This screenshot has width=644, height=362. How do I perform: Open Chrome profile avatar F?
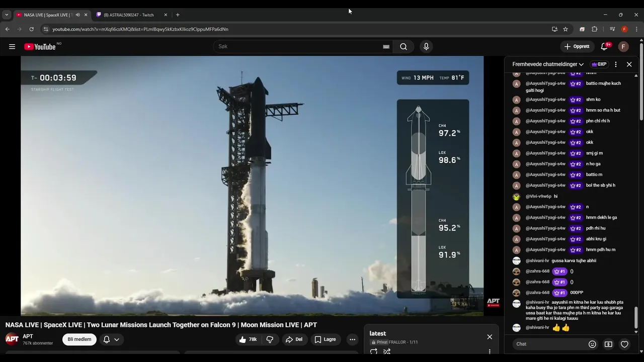coord(624,29)
